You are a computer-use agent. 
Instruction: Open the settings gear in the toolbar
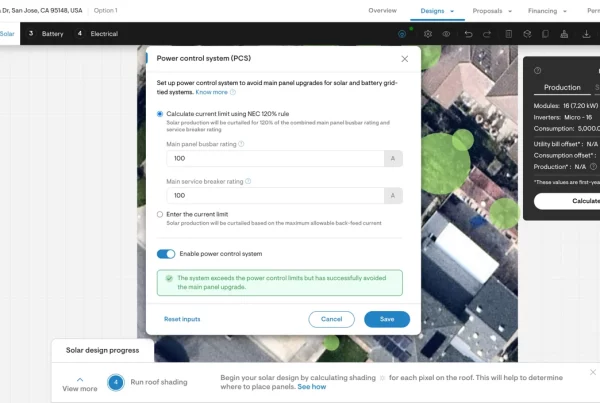428,33
